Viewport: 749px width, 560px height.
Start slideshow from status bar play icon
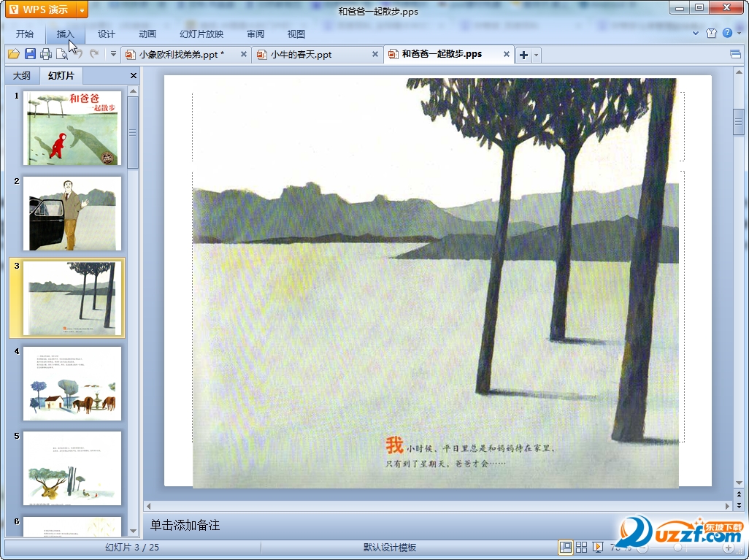(x=597, y=547)
